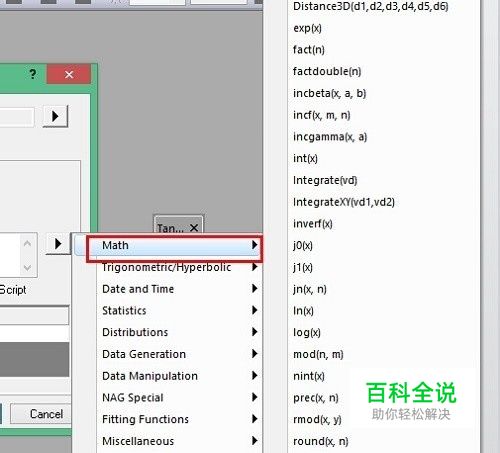Insert the exp(x) function
This screenshot has width=500, height=453.
click(x=307, y=28)
